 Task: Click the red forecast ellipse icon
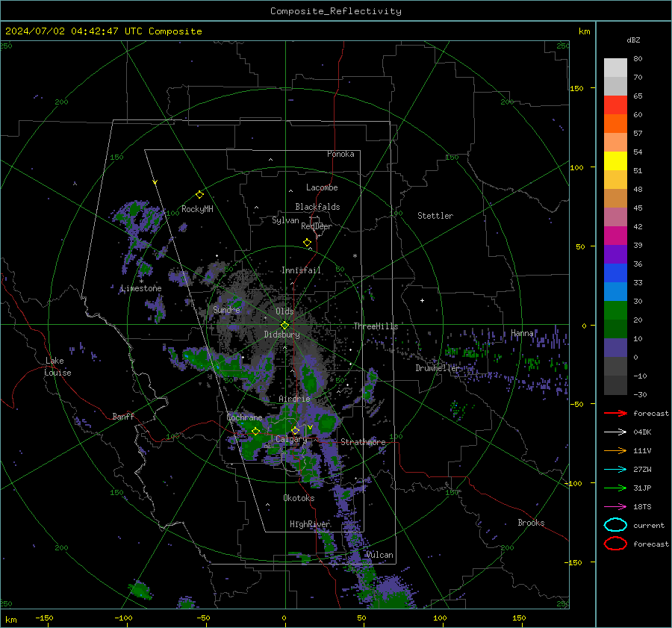click(x=615, y=544)
